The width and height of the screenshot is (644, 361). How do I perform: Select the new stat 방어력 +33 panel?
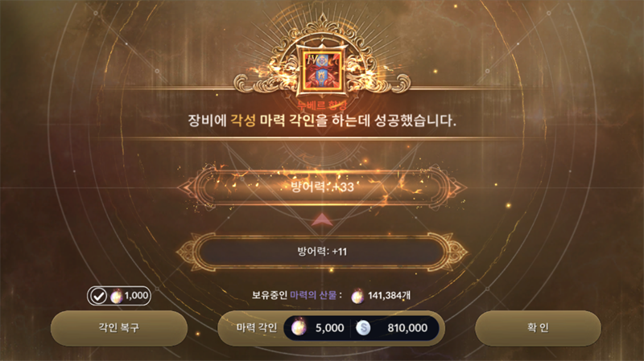pyautogui.click(x=322, y=187)
